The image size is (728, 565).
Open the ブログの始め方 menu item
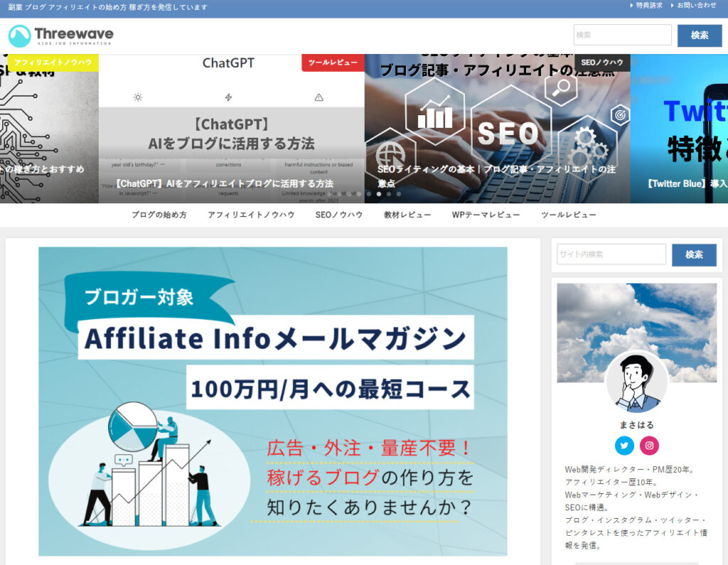(159, 215)
